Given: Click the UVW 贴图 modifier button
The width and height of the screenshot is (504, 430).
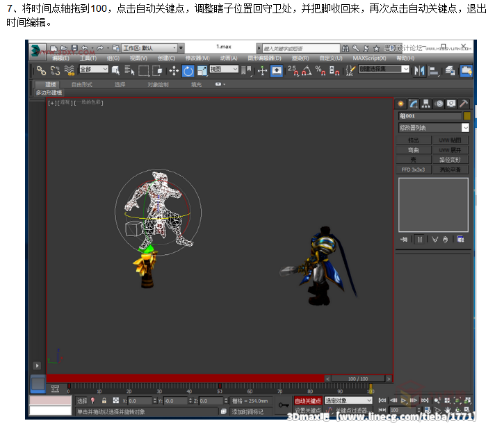Looking at the screenshot, I should (x=450, y=140).
